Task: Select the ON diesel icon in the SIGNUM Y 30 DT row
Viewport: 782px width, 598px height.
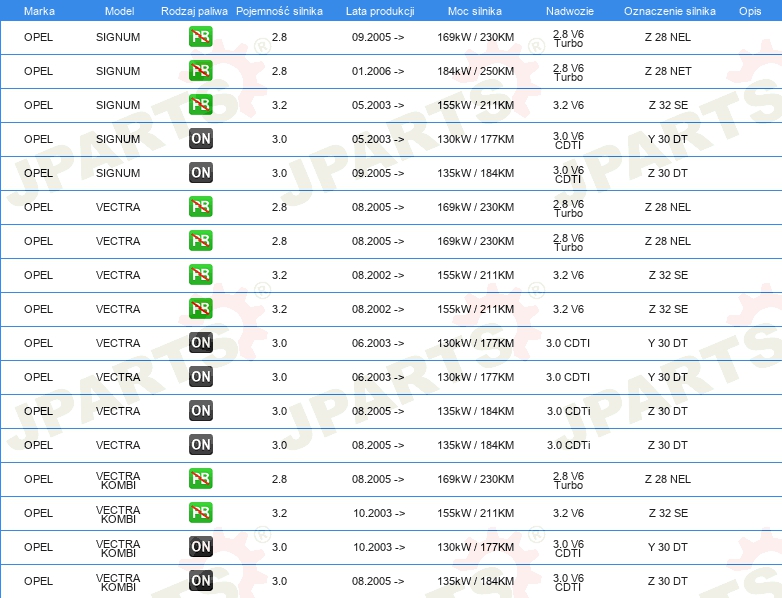Action: (200, 139)
